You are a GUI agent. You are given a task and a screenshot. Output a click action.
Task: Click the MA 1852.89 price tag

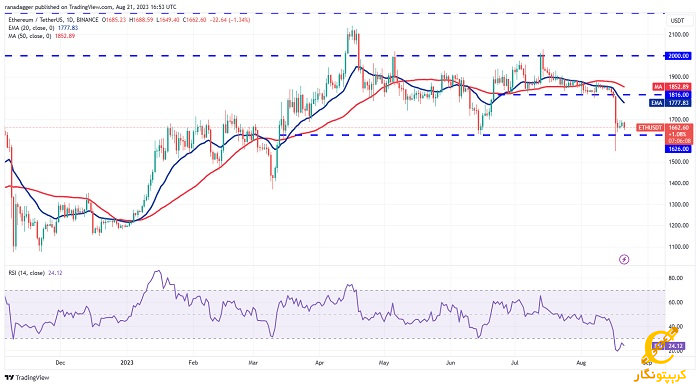coord(672,87)
